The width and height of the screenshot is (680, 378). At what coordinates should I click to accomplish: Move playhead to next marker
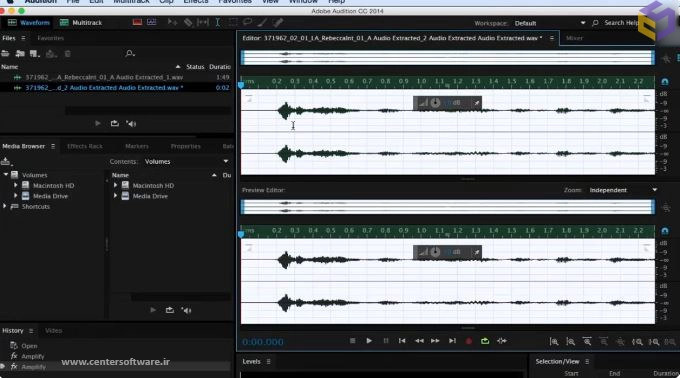click(x=452, y=341)
